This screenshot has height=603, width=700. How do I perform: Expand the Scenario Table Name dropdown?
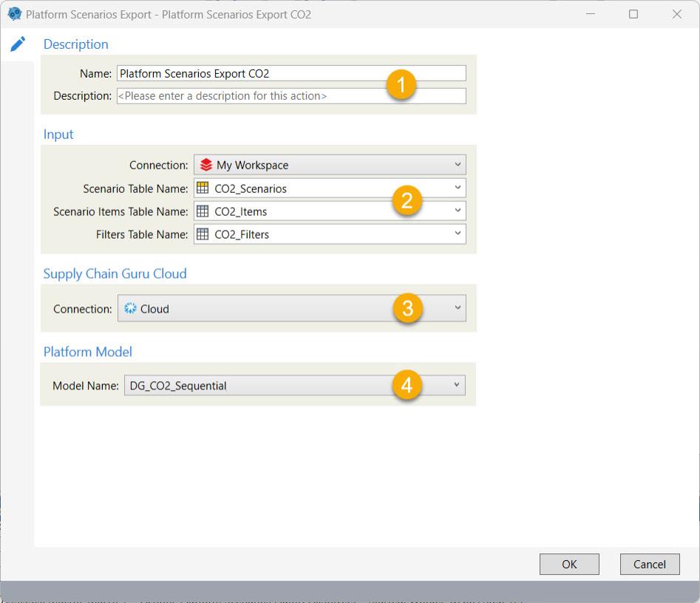(x=458, y=188)
